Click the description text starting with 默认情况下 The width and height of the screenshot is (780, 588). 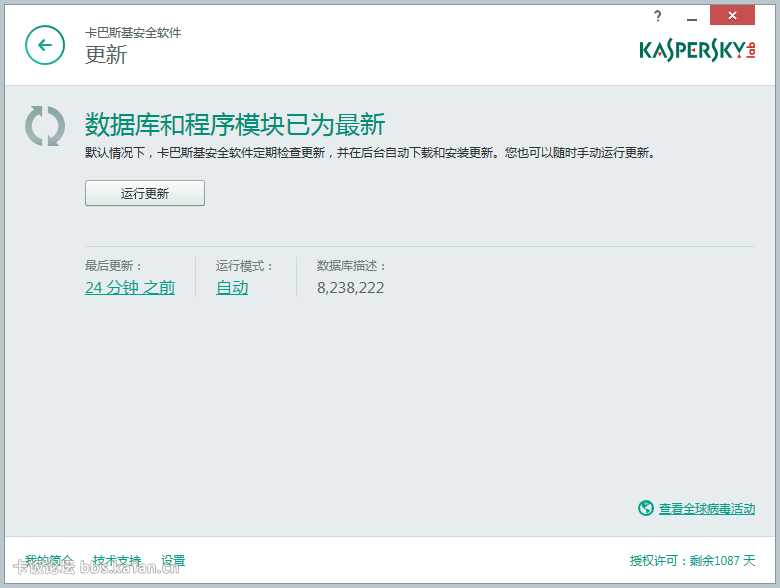(370, 153)
